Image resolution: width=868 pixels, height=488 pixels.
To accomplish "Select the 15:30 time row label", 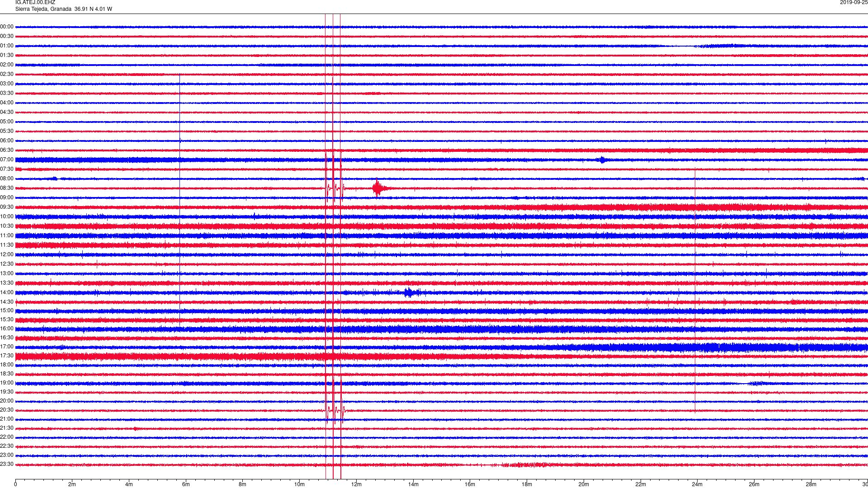I will coord(7,320).
